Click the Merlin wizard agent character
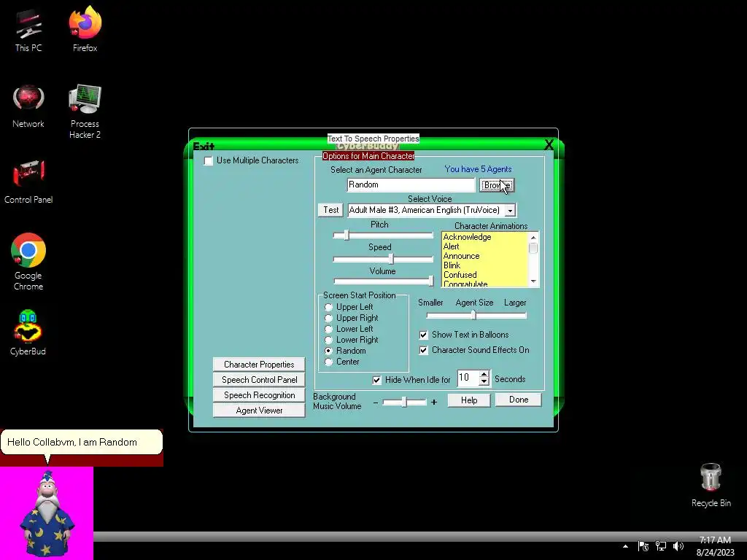The image size is (747, 560). [47, 513]
